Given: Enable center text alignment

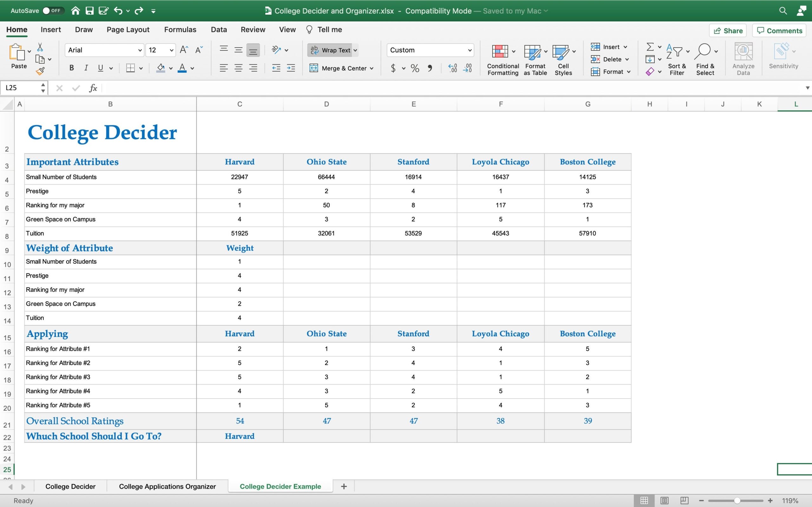Looking at the screenshot, I should click(x=238, y=68).
